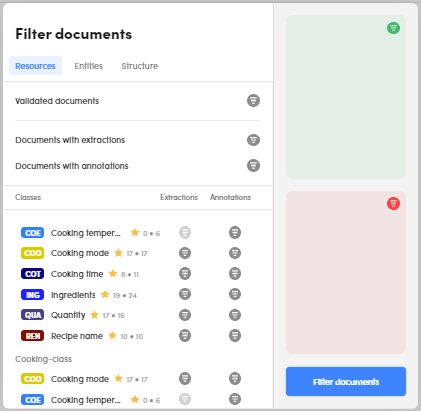This screenshot has width=421, height=411.
Task: Click the red exclude filter icon
Action: (393, 203)
